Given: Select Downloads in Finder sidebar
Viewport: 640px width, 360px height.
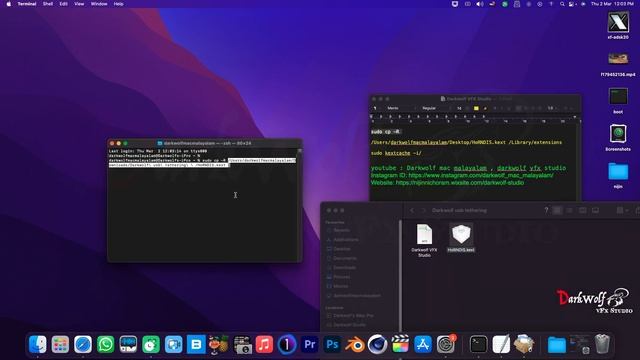Looking at the screenshot, I should (344, 268).
